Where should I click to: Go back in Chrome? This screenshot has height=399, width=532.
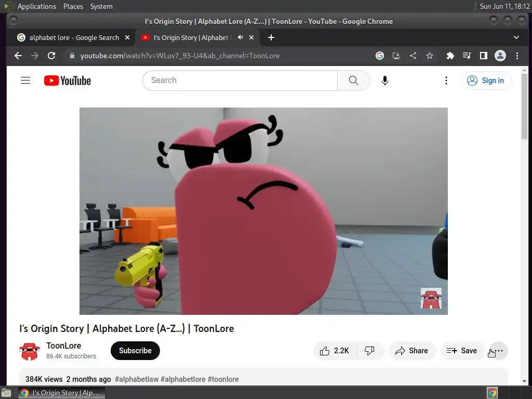(x=18, y=56)
